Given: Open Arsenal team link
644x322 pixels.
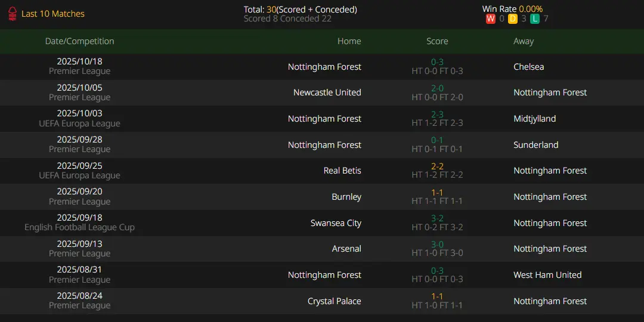Looking at the screenshot, I should pos(347,249).
